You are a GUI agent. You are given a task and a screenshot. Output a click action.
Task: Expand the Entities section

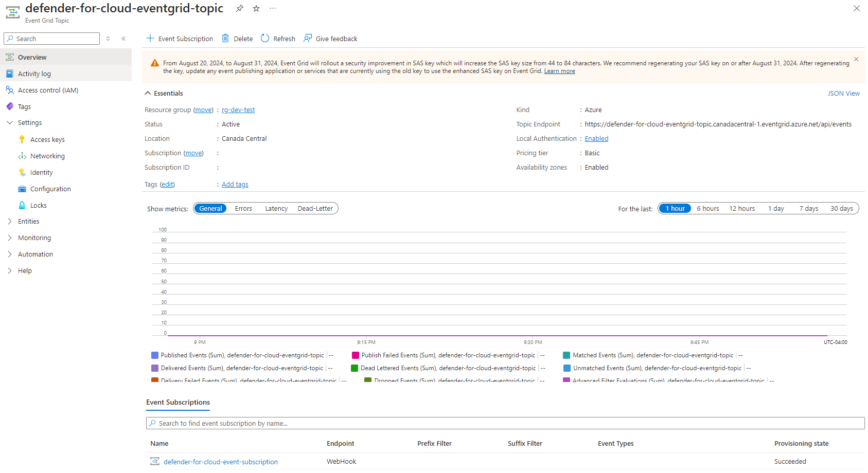click(10, 221)
